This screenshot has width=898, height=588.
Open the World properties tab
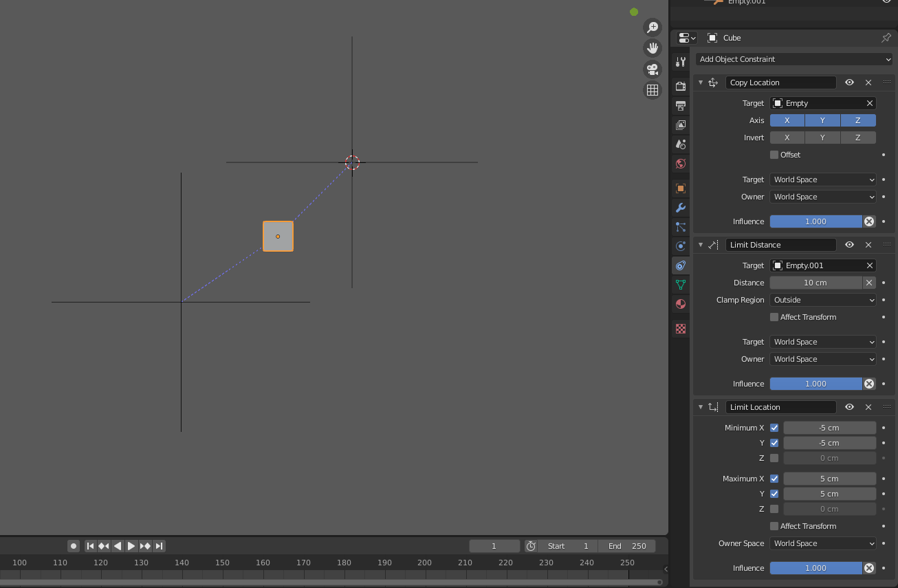(x=681, y=164)
